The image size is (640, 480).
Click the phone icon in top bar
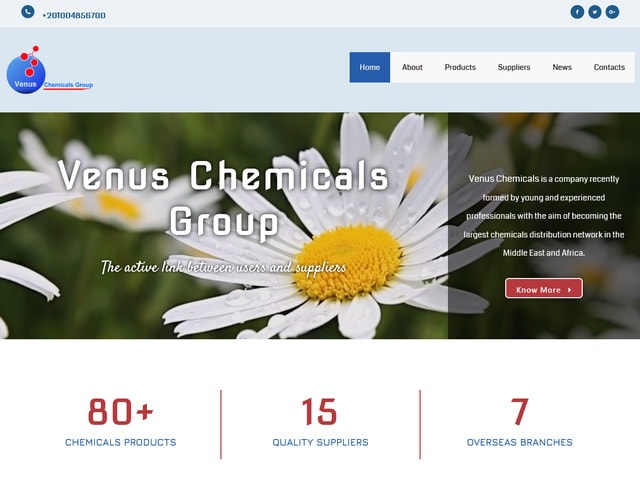(28, 11)
